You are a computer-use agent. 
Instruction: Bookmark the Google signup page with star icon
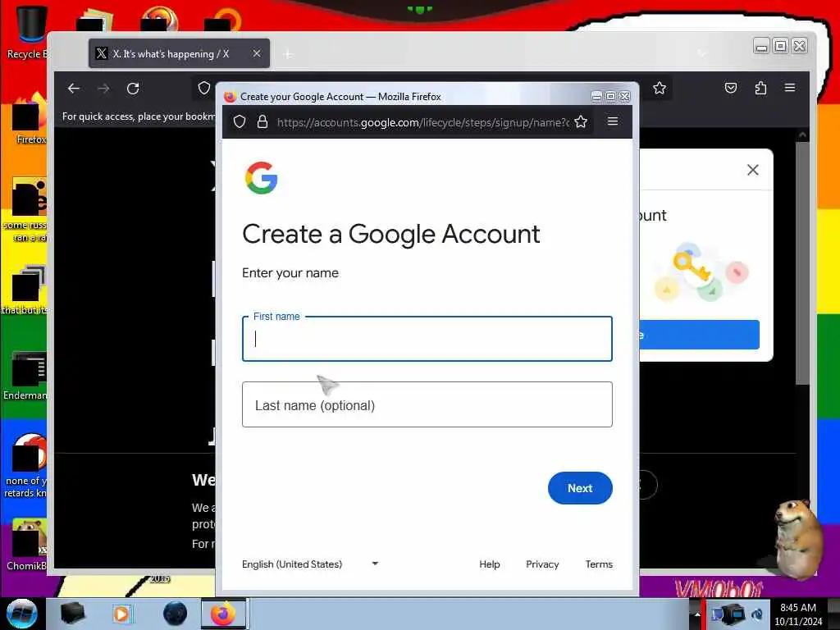pos(581,122)
